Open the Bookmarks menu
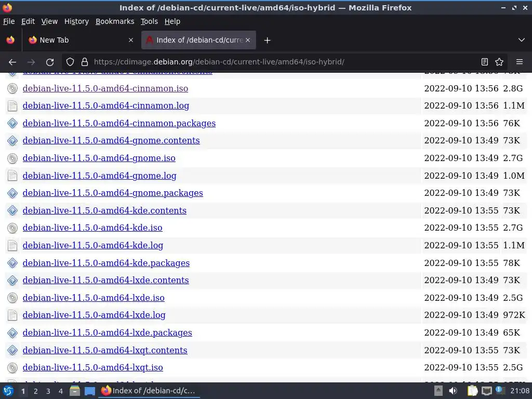532x399 pixels. pos(115,21)
